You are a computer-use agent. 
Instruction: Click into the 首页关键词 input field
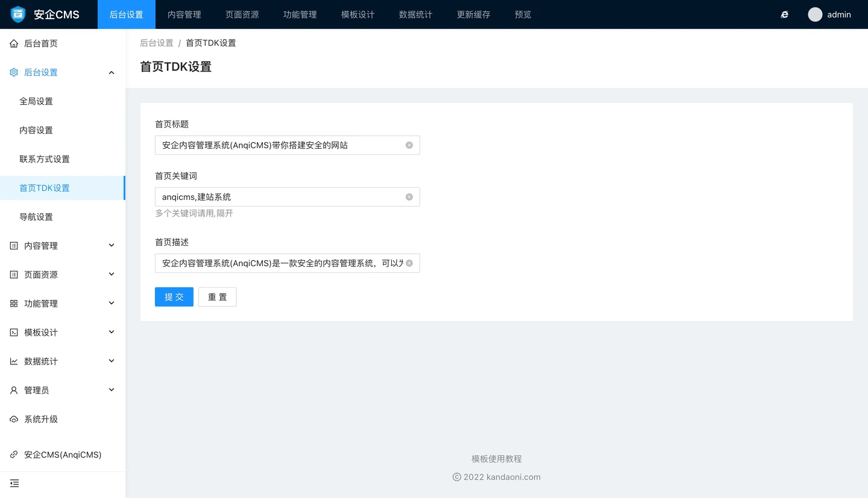pos(280,197)
